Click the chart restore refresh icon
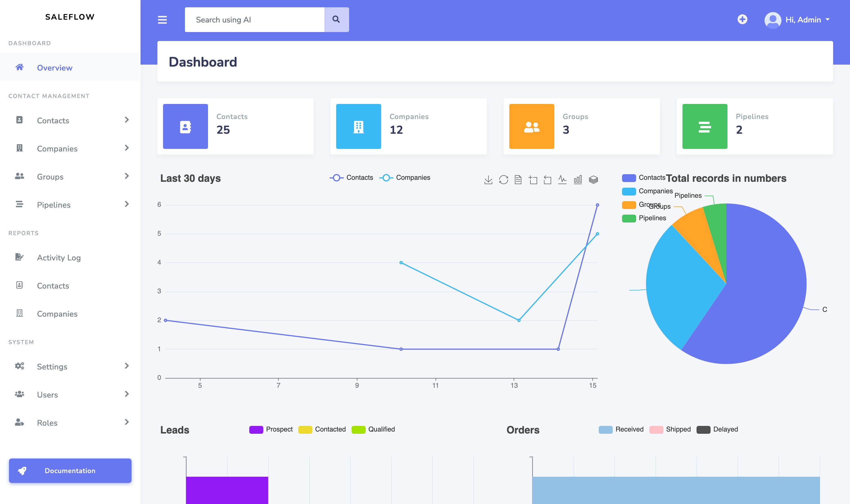 (503, 180)
